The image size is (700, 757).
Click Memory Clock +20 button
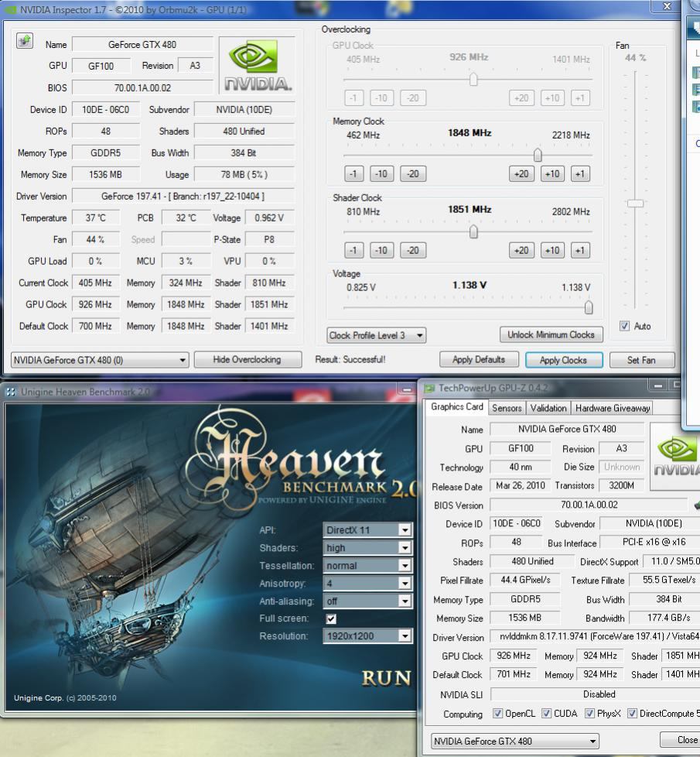521,174
